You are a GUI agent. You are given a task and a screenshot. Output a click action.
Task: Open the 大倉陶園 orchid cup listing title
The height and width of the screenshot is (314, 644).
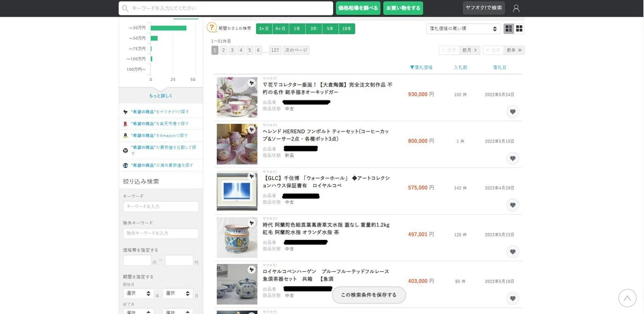tap(327, 89)
